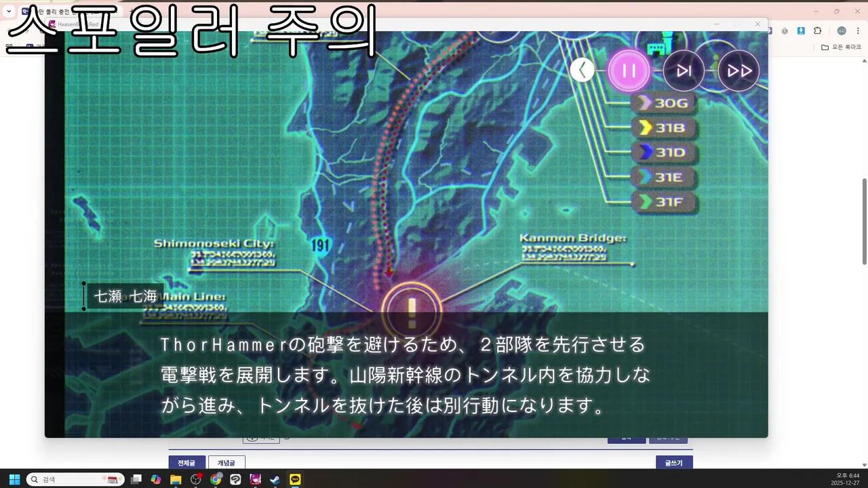Select the 31D squad label
This screenshot has width=868, height=488.
click(664, 152)
